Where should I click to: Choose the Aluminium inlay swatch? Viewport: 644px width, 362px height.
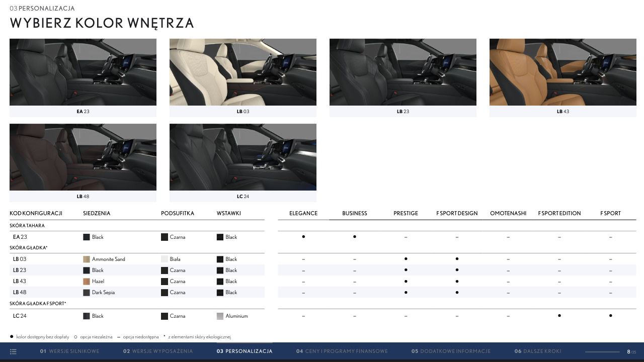tap(220, 316)
